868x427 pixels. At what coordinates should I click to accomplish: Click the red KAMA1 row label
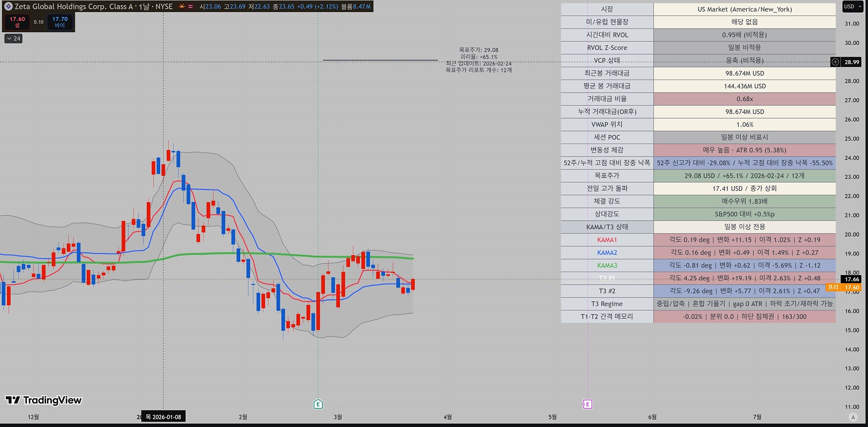pyautogui.click(x=607, y=240)
